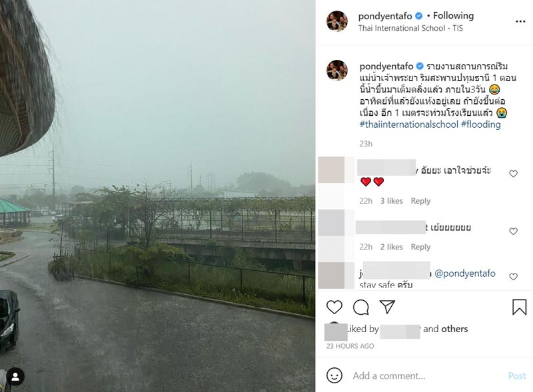
Task: Open pondyentafo profile picture in header
Action: 337,21
